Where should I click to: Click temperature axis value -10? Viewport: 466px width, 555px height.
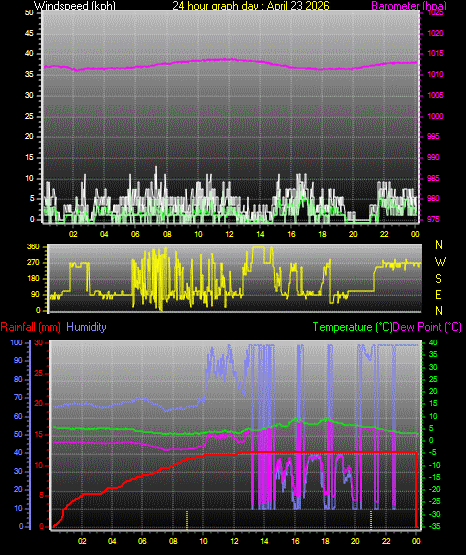(435, 465)
